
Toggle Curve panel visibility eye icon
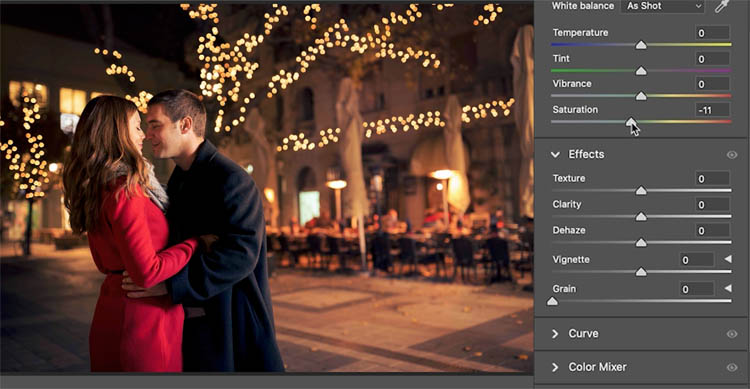pyautogui.click(x=732, y=334)
